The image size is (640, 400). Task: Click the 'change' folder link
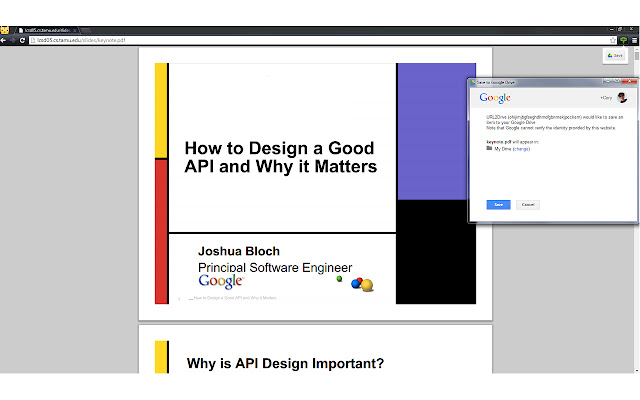click(521, 148)
